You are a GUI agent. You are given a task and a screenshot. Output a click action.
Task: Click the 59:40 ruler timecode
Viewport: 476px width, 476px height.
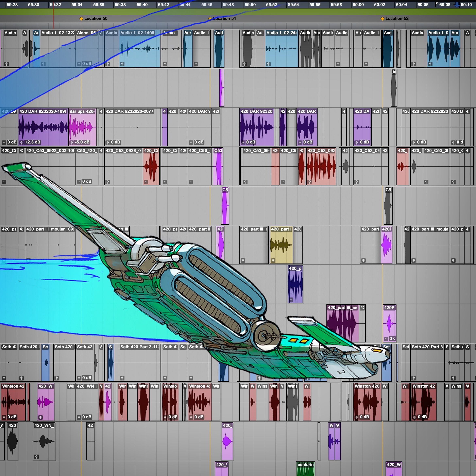pyautogui.click(x=142, y=5)
